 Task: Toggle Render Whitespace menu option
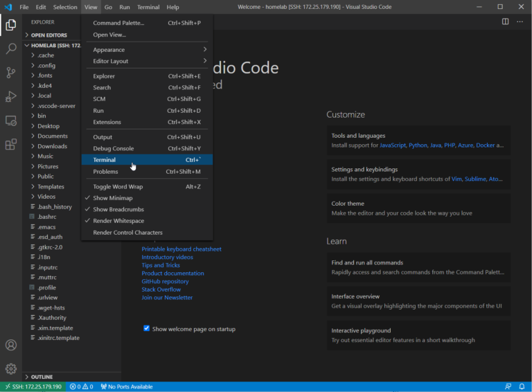pos(118,221)
